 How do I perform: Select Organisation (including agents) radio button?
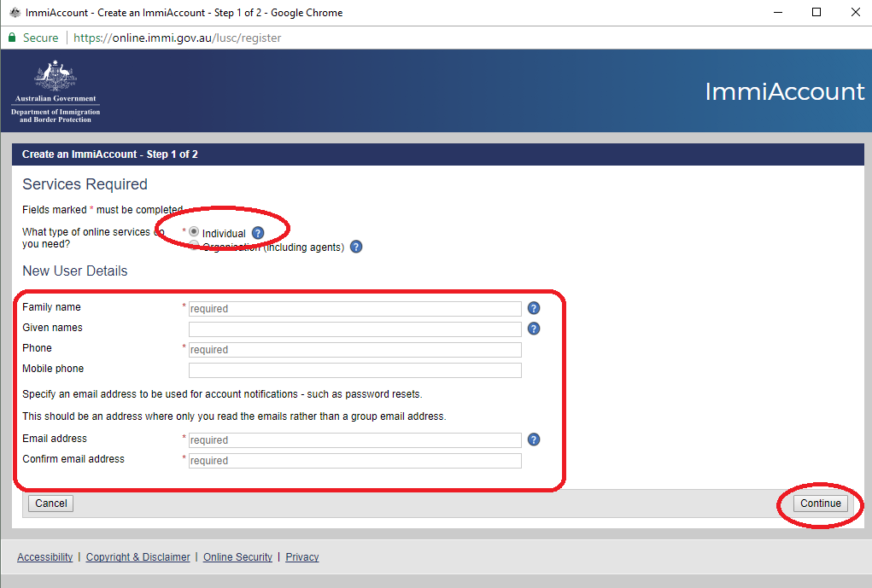tap(194, 246)
